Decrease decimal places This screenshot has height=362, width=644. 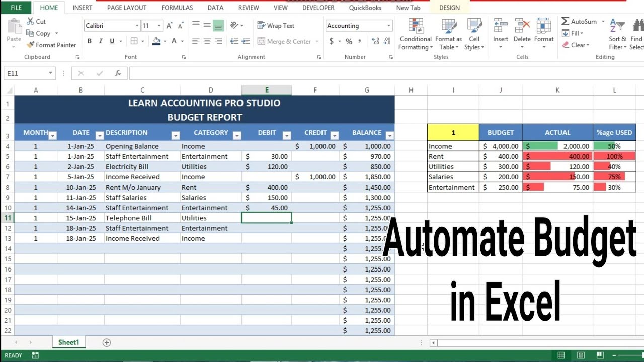[x=387, y=41]
